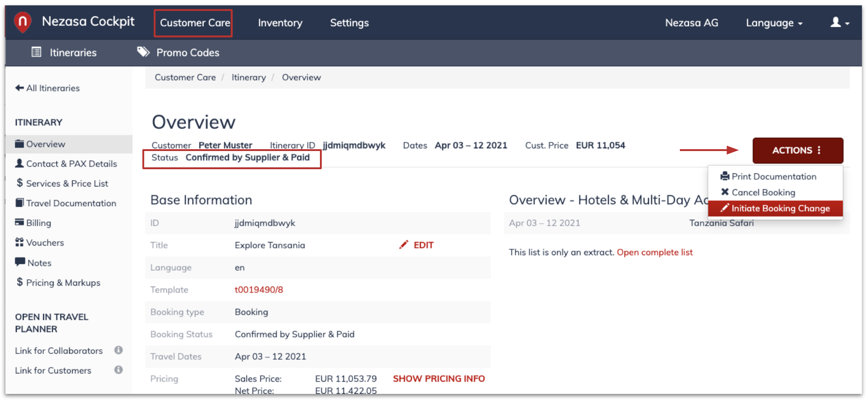
Task: Click the Contact & PAX Details person icon
Action: click(x=20, y=163)
